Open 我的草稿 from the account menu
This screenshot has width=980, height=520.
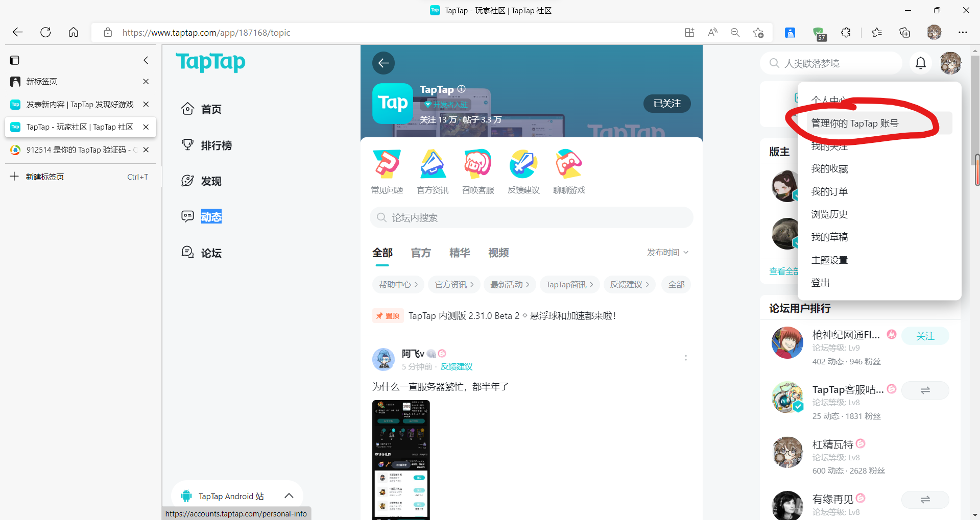830,237
